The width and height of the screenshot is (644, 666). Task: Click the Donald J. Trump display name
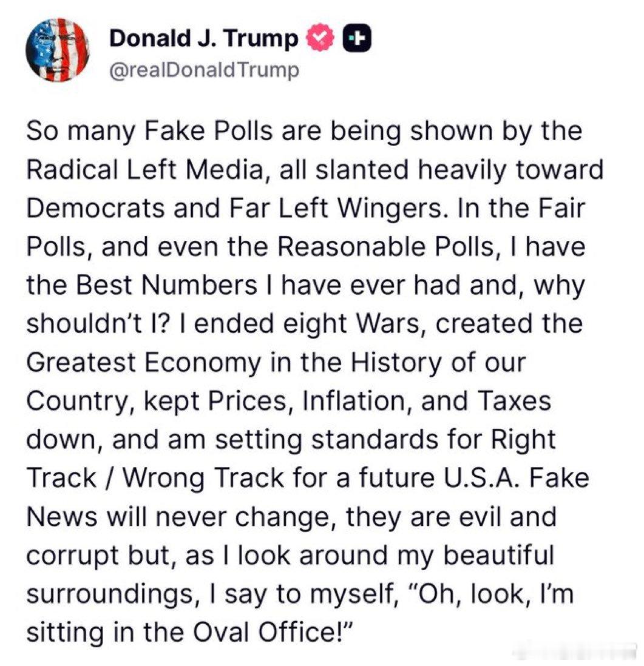pos(206,37)
